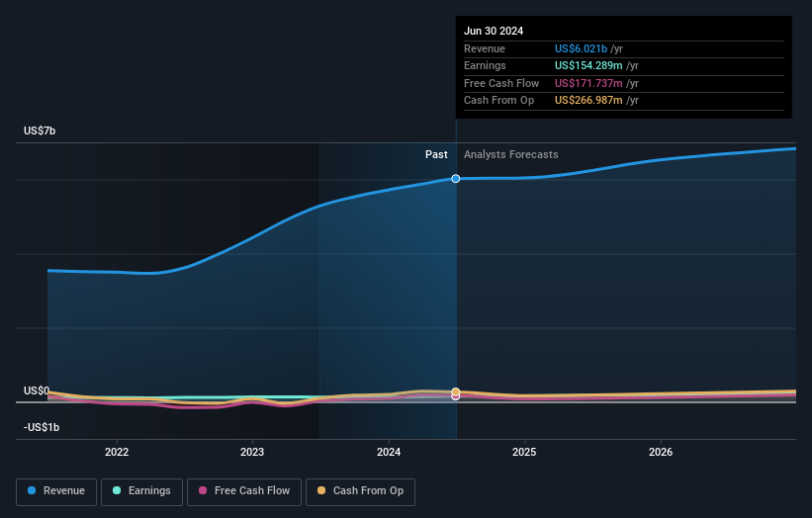Toggle the Cash From Op legend button
Viewport: 812px width, 518px height.
tap(360, 491)
